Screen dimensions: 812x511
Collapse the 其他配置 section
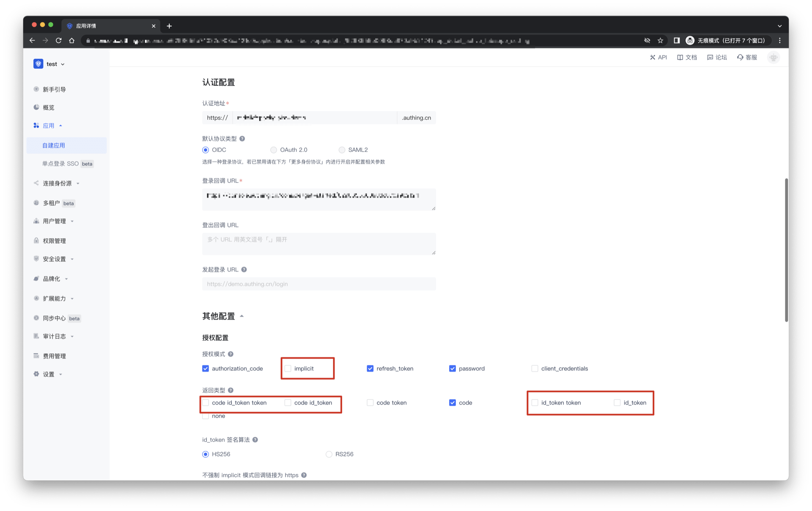point(242,316)
